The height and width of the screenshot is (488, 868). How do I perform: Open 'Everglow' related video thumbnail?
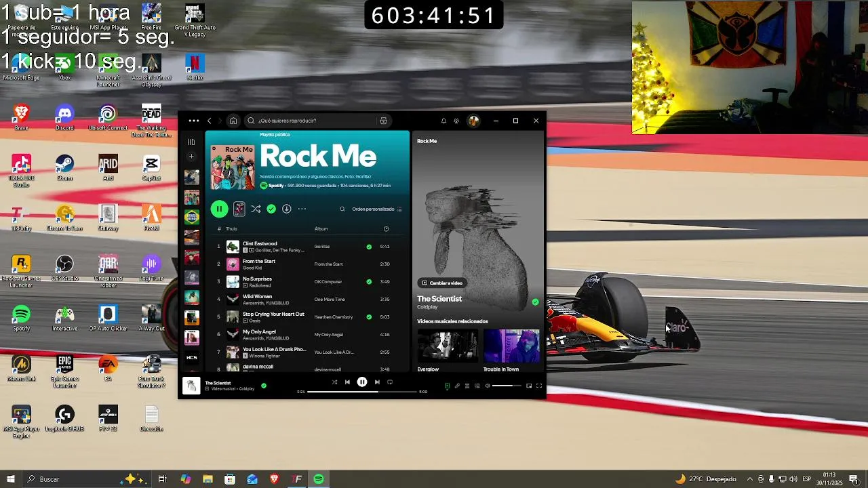pos(447,346)
